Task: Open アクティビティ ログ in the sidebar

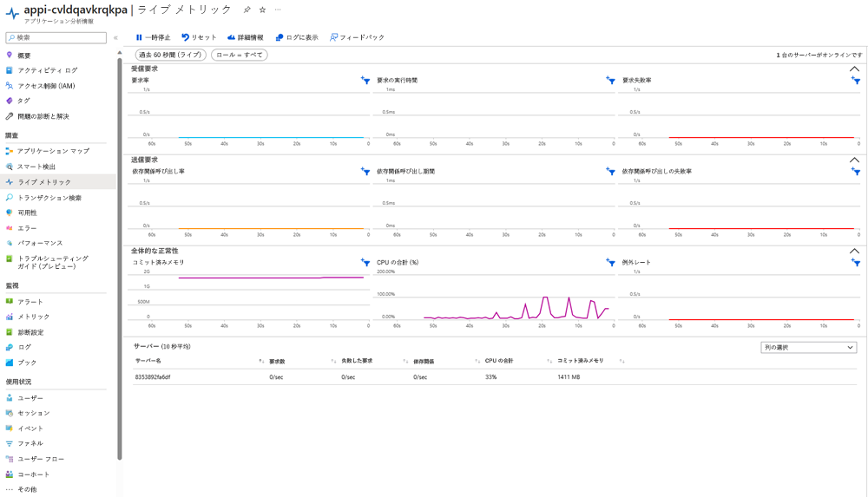Action: click(x=48, y=70)
